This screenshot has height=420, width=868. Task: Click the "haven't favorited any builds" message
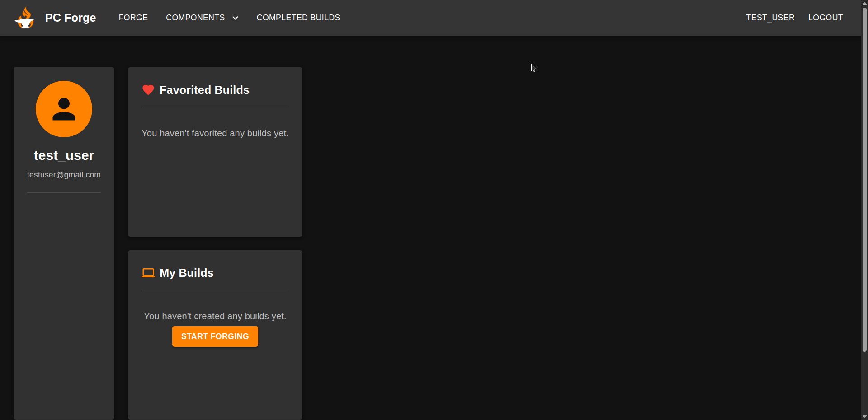[x=215, y=133]
